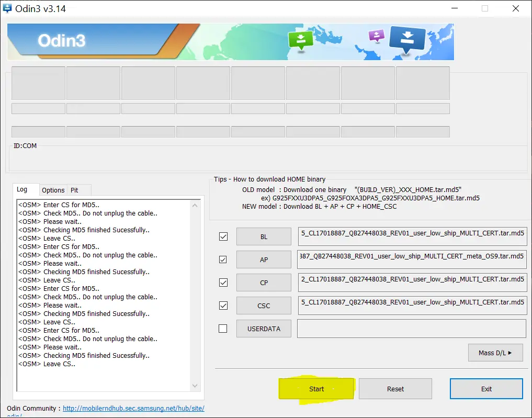Toggle the BL file checkbox

(223, 236)
